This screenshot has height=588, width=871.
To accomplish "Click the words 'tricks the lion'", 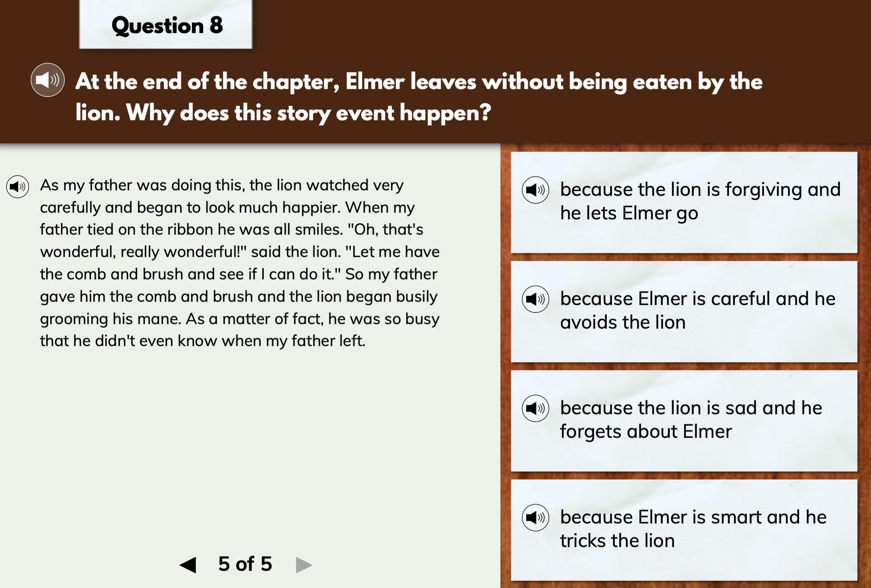I will pyautogui.click(x=617, y=541).
